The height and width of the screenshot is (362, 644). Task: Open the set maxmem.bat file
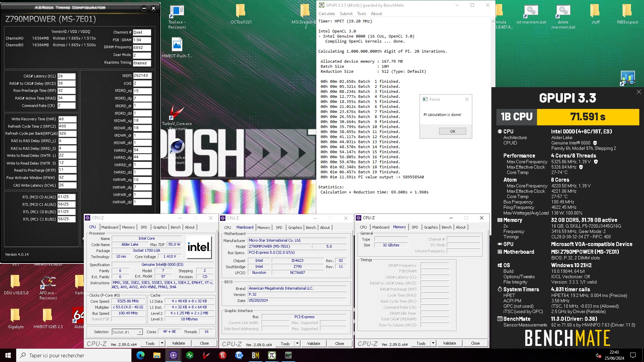531,14
